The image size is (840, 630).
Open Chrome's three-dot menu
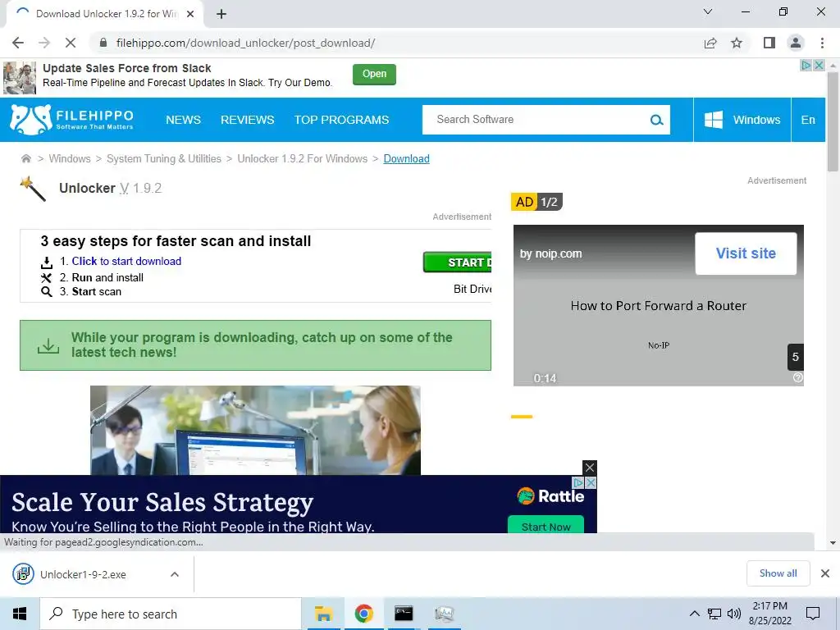tap(822, 43)
